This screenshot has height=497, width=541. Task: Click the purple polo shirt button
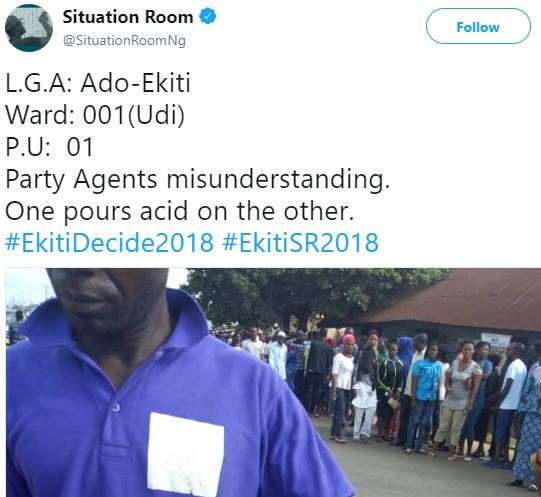click(116, 407)
